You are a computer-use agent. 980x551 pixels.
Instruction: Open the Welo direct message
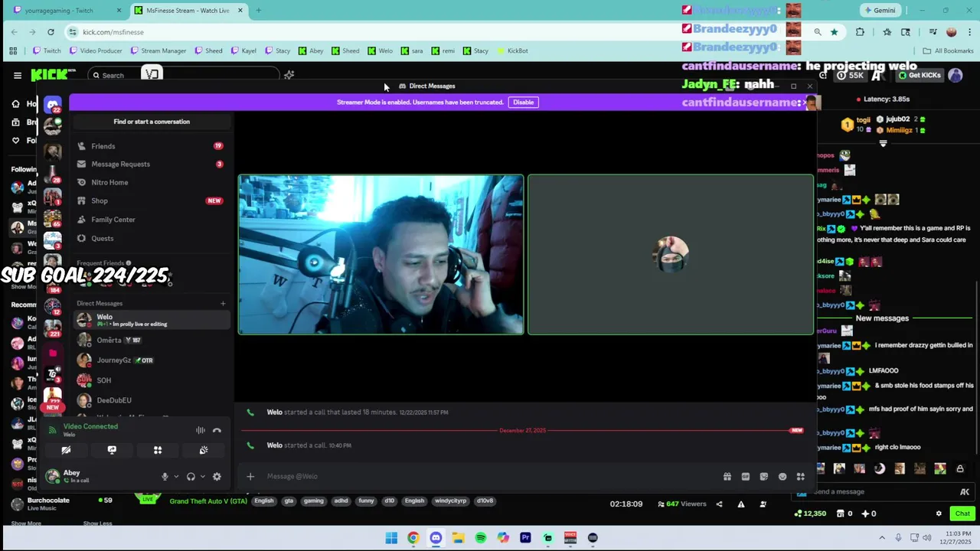pos(151,320)
